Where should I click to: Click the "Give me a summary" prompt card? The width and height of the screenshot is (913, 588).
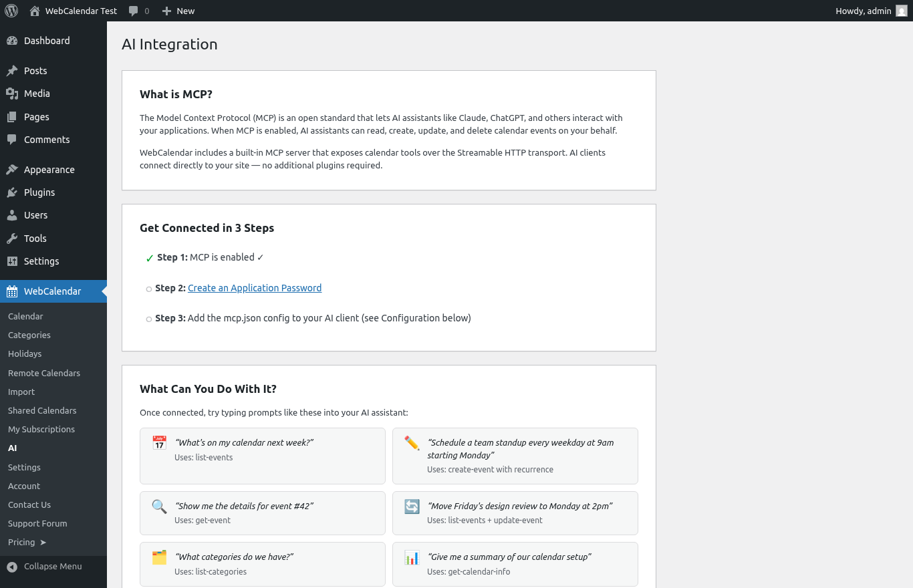pos(515,564)
